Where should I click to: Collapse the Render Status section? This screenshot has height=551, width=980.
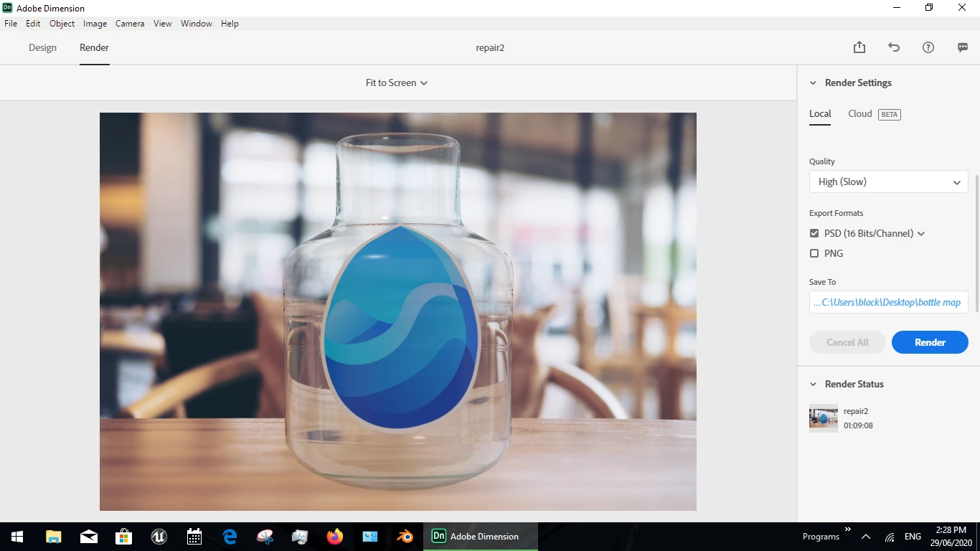[x=813, y=384]
